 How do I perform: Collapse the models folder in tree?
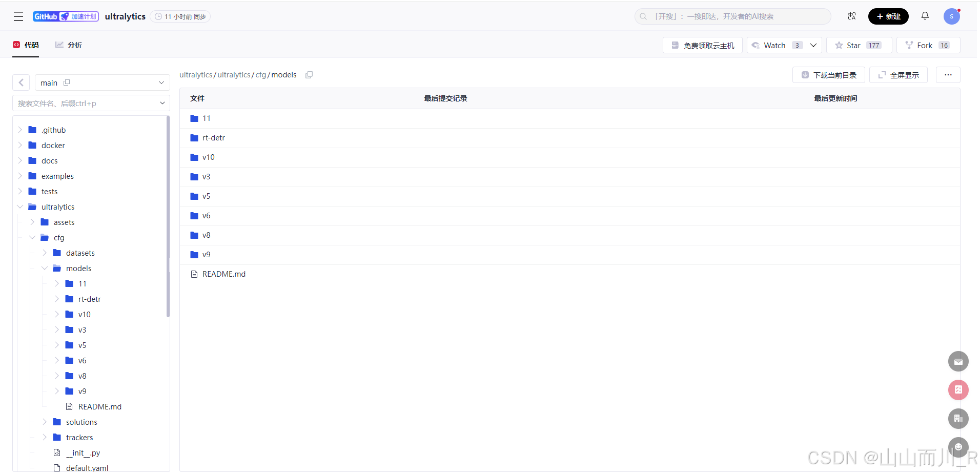(x=45, y=268)
